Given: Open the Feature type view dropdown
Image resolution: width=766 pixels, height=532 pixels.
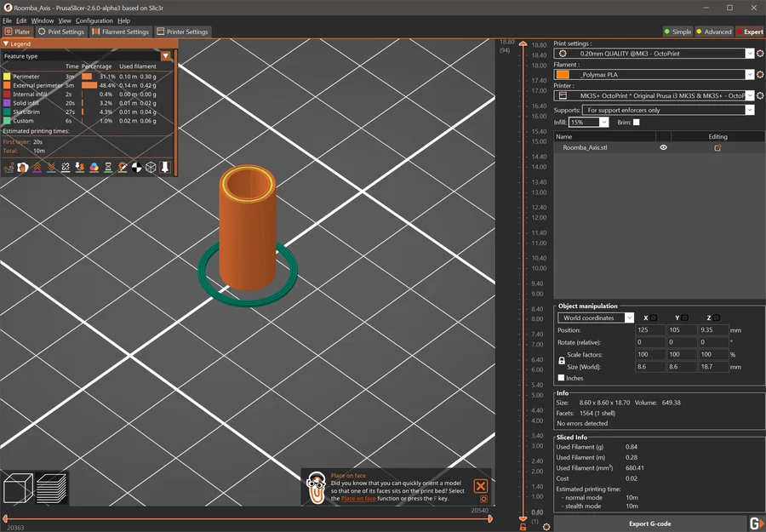Looking at the screenshot, I should (x=166, y=55).
